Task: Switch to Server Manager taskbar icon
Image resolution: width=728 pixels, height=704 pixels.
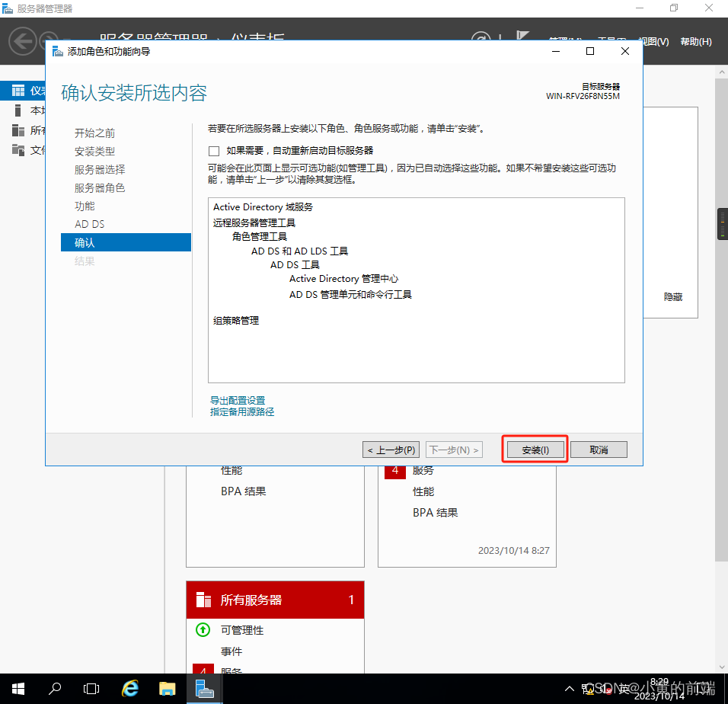Action: click(x=204, y=689)
